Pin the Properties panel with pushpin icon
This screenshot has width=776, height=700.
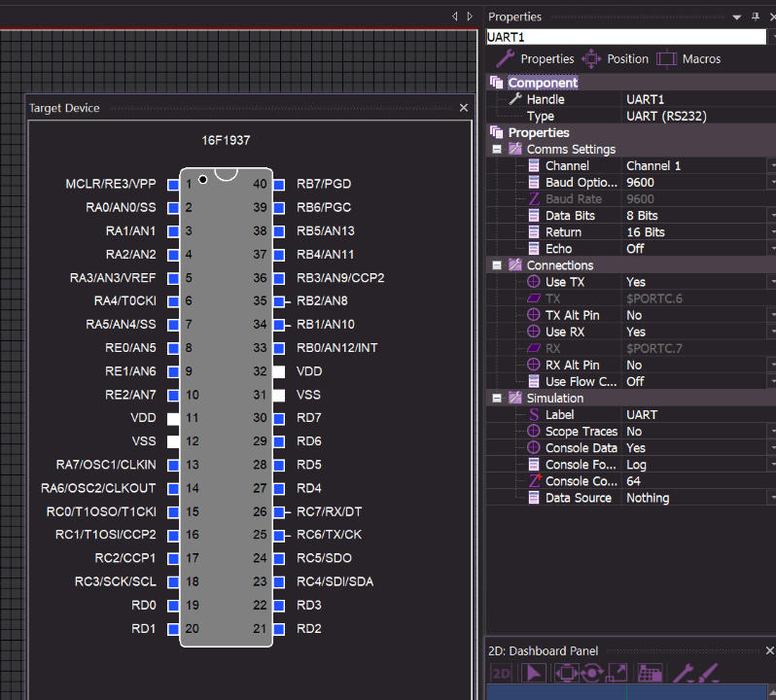point(756,17)
